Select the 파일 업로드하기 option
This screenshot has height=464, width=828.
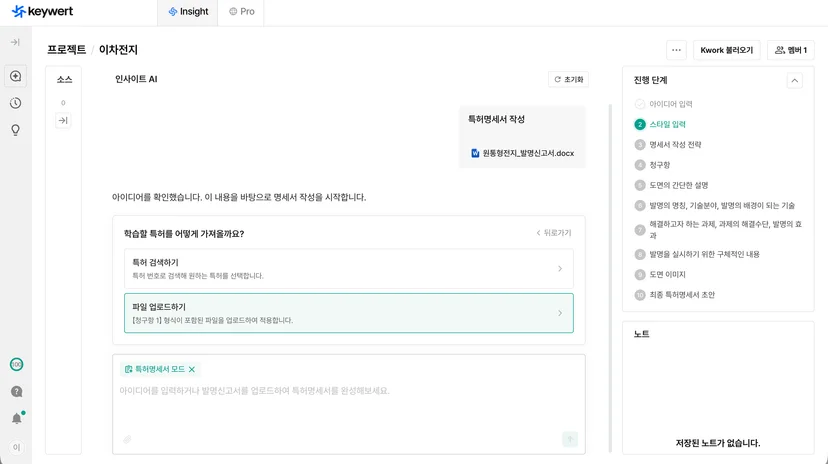(x=349, y=313)
